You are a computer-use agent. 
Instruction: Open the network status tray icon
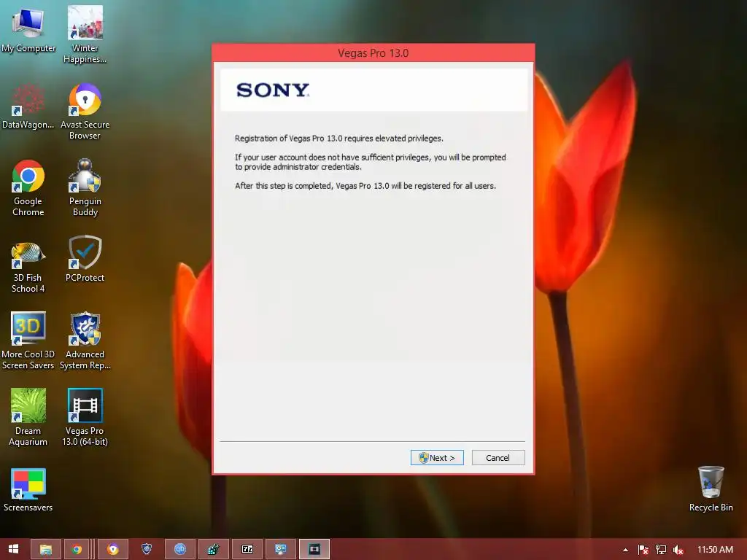tap(661, 550)
